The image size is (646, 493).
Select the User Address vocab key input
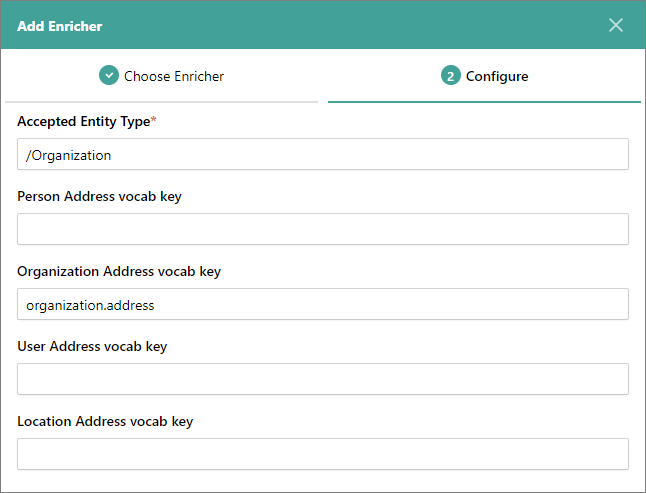322,379
